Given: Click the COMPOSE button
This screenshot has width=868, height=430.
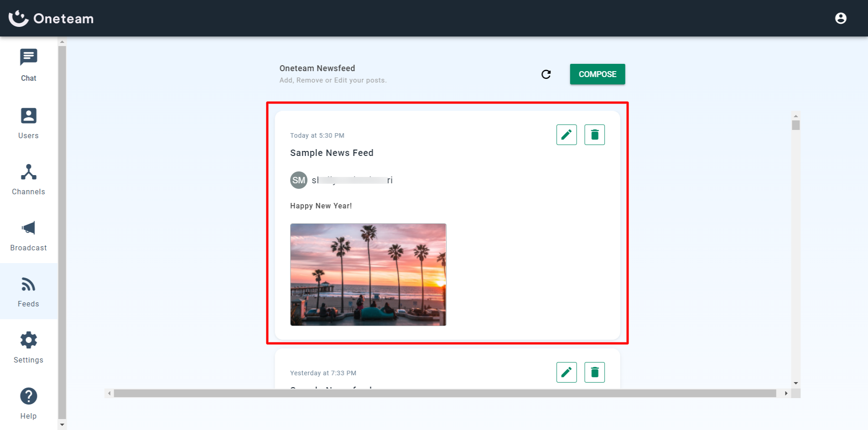Looking at the screenshot, I should pos(597,74).
